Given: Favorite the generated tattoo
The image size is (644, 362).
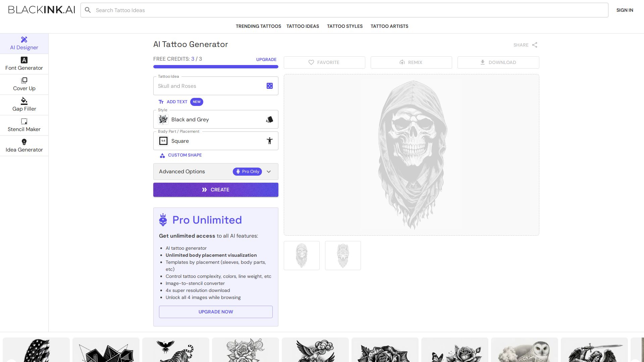Looking at the screenshot, I should point(324,62).
